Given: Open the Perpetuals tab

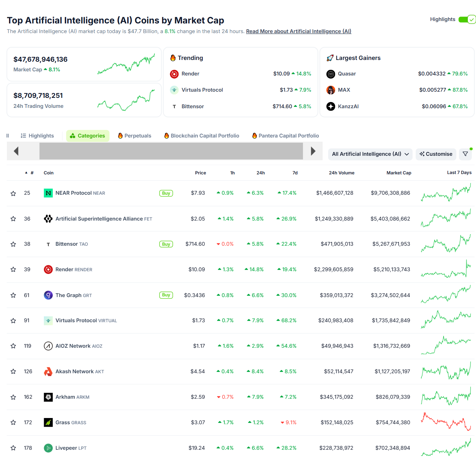Looking at the screenshot, I should pos(134,136).
